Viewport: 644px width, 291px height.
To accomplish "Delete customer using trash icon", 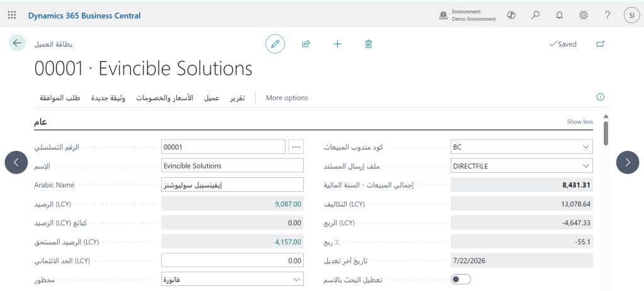I will tap(369, 44).
